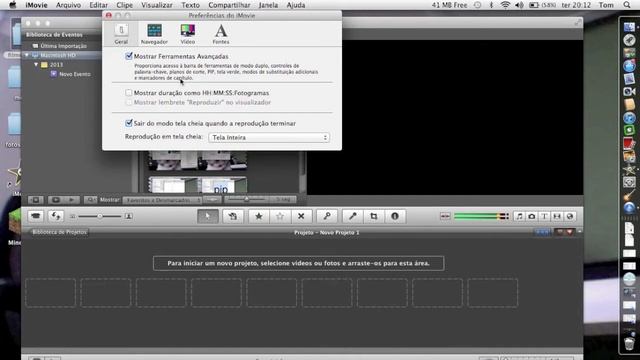
Task: Open the maps and backgrounds globe browser
Action: coord(570,216)
